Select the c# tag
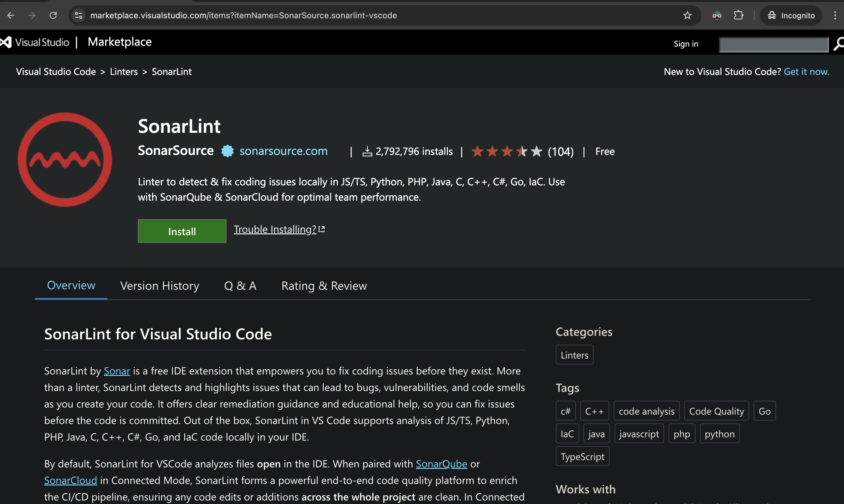844x504 pixels. (566, 411)
